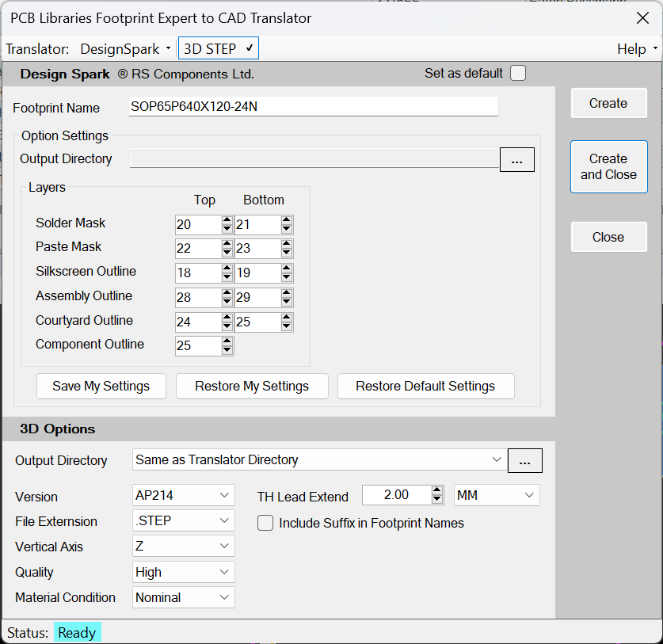
Task: Decrease Component Outline layer value
Action: tap(227, 350)
